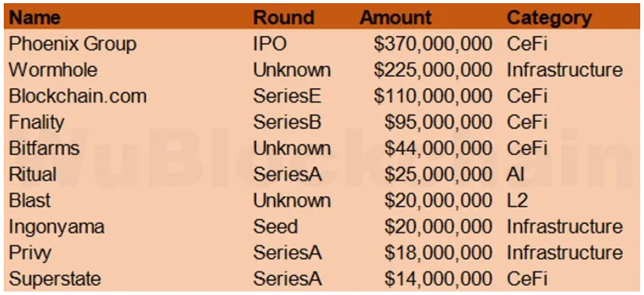Click the Seed round cell
The width and height of the screenshot is (644, 295).
(x=275, y=226)
